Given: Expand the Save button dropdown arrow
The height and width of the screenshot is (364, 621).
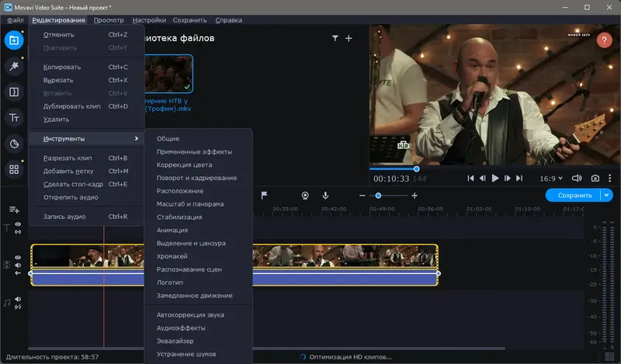Looking at the screenshot, I should [x=606, y=195].
